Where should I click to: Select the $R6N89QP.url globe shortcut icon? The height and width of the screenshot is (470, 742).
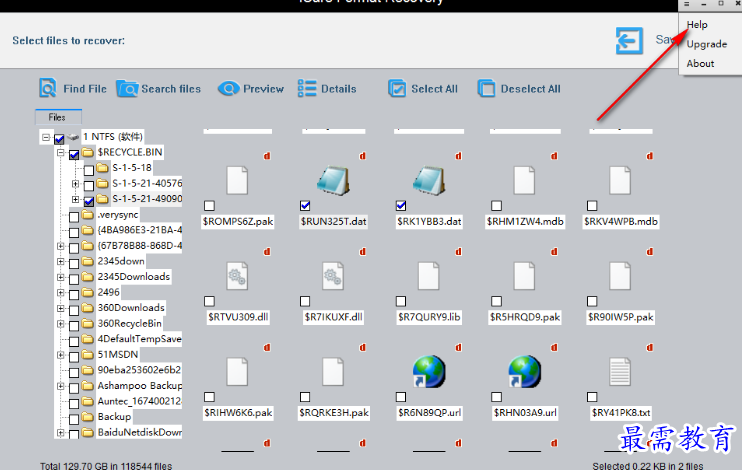click(x=429, y=372)
